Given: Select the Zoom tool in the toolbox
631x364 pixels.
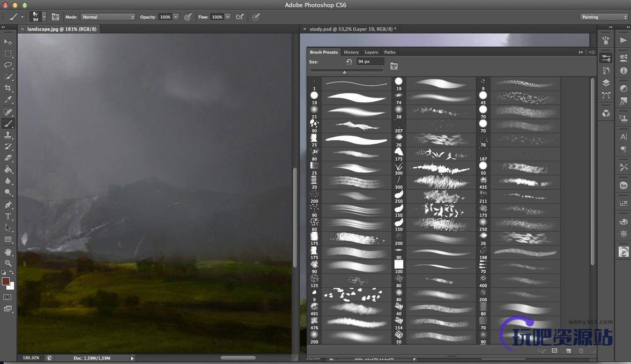Looking at the screenshot, I should tap(8, 263).
